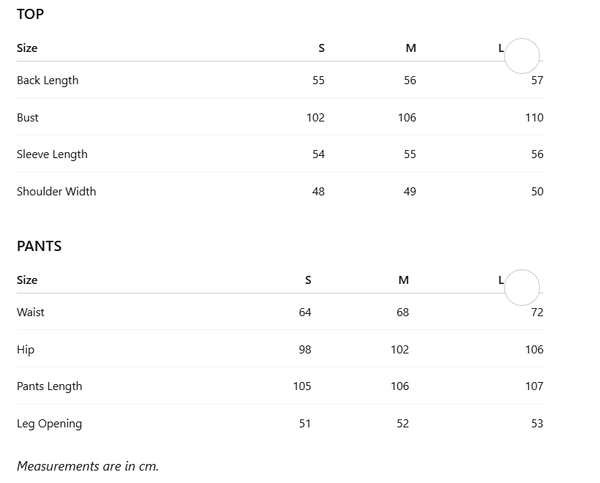Click the TOP section heading
The height and width of the screenshot is (483, 600).
pyautogui.click(x=30, y=14)
